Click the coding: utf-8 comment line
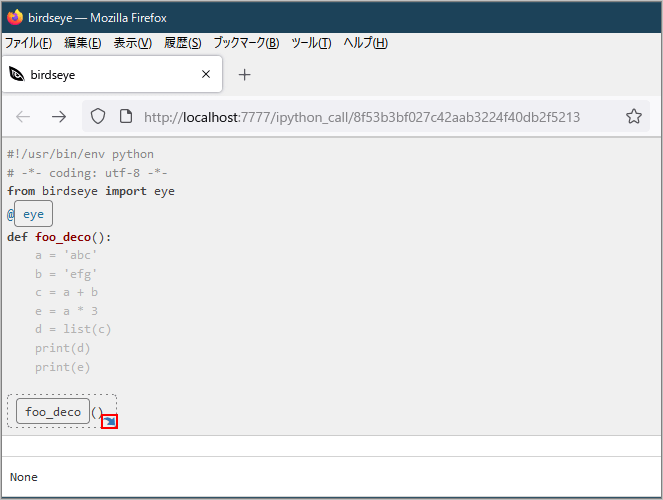This screenshot has width=663, height=500. tap(87, 173)
